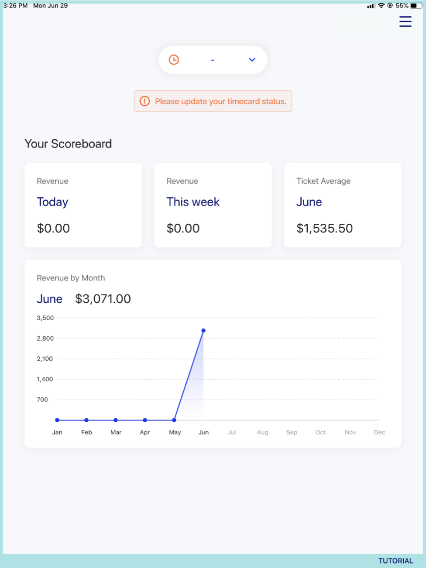The height and width of the screenshot is (568, 426).
Task: Open the TUTORIAL link at bottom
Action: [396, 561]
